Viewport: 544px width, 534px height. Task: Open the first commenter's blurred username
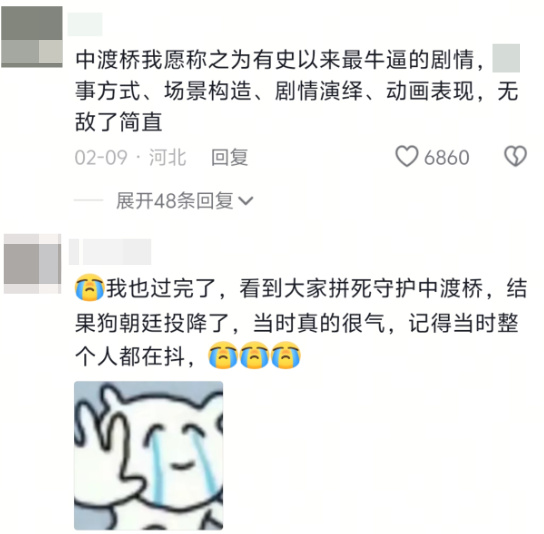[85, 24]
